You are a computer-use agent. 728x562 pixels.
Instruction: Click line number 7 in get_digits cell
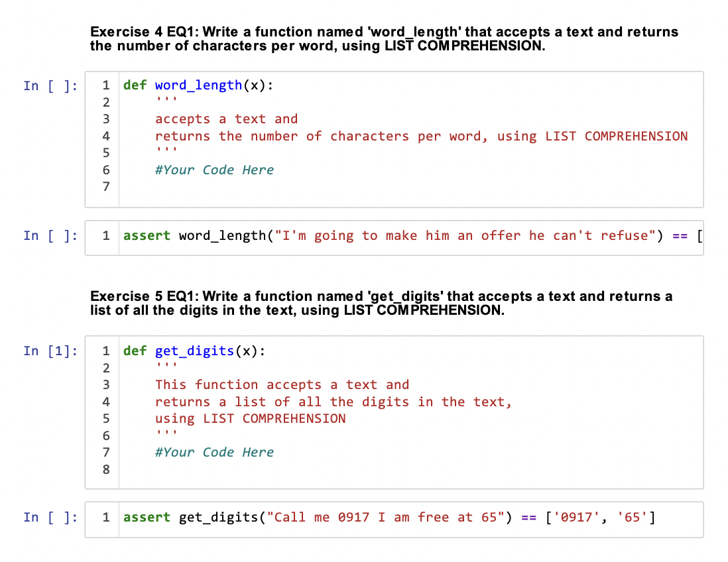coord(106,452)
